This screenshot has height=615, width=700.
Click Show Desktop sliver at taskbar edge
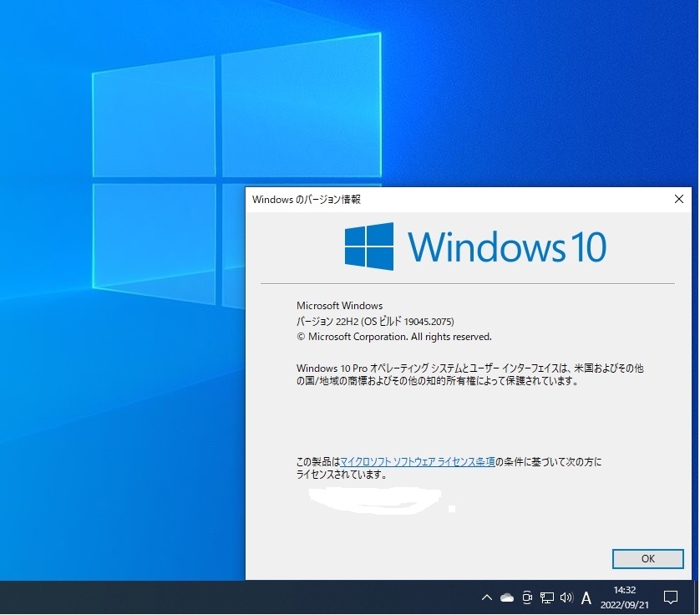[x=697, y=597]
